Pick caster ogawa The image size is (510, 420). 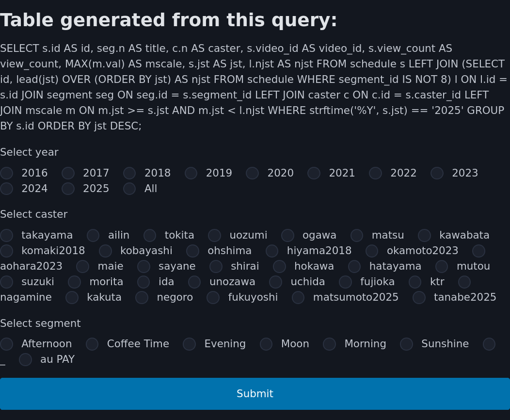click(x=287, y=235)
